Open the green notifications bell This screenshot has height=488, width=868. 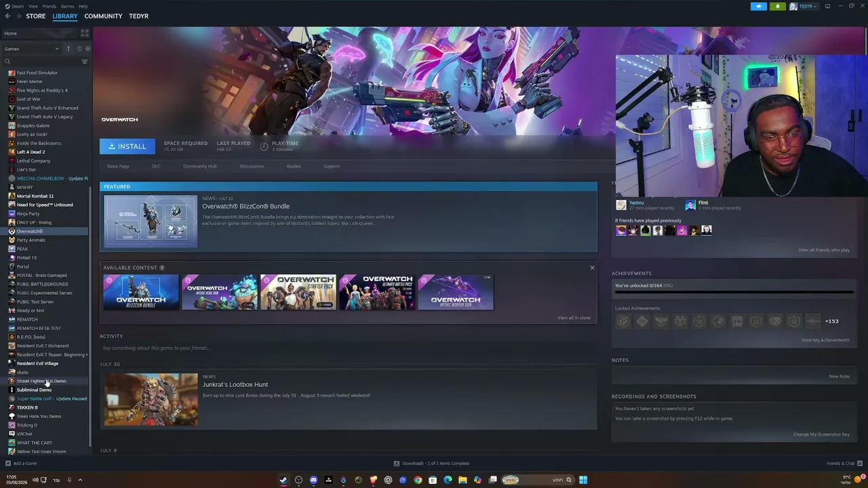777,6
